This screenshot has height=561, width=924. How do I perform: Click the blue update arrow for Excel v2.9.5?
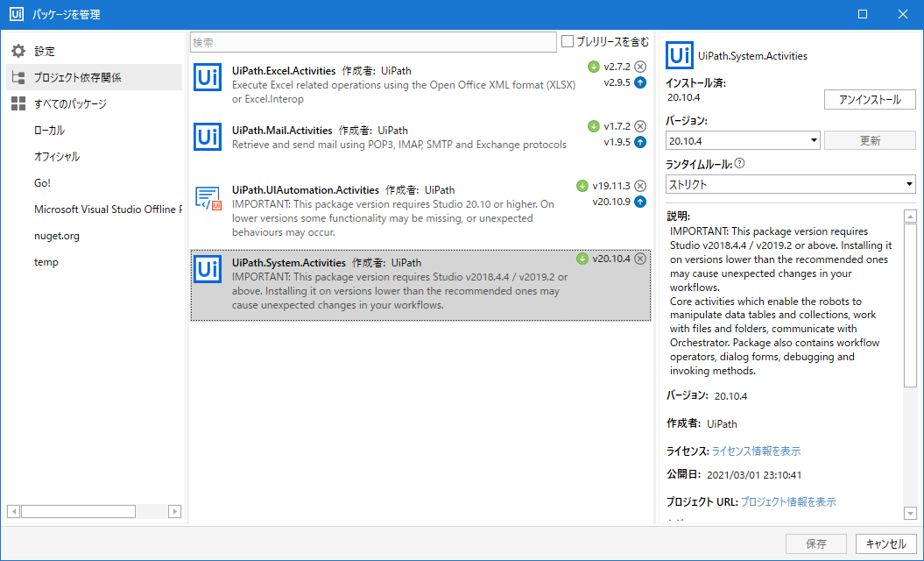640,82
